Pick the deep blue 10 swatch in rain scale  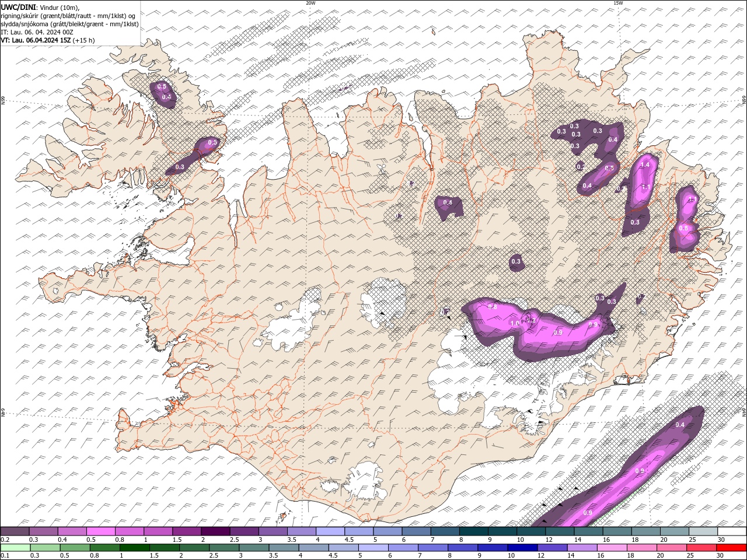click(x=522, y=548)
